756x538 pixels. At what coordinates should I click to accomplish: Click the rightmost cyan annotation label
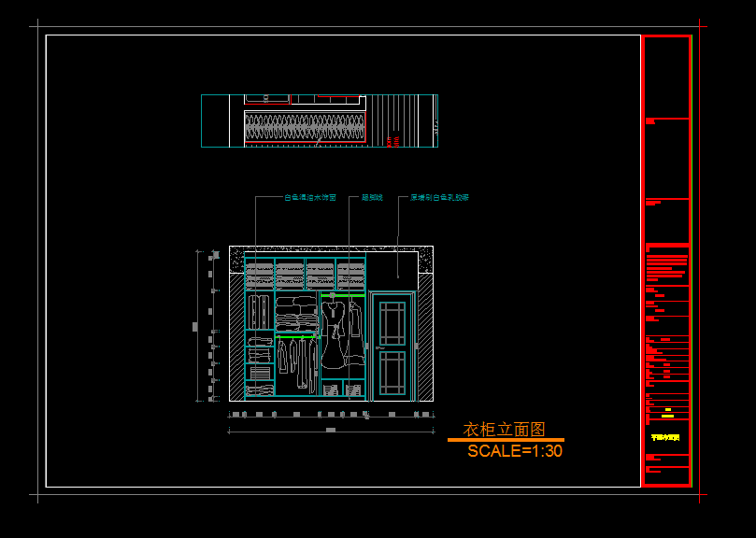pos(439,198)
